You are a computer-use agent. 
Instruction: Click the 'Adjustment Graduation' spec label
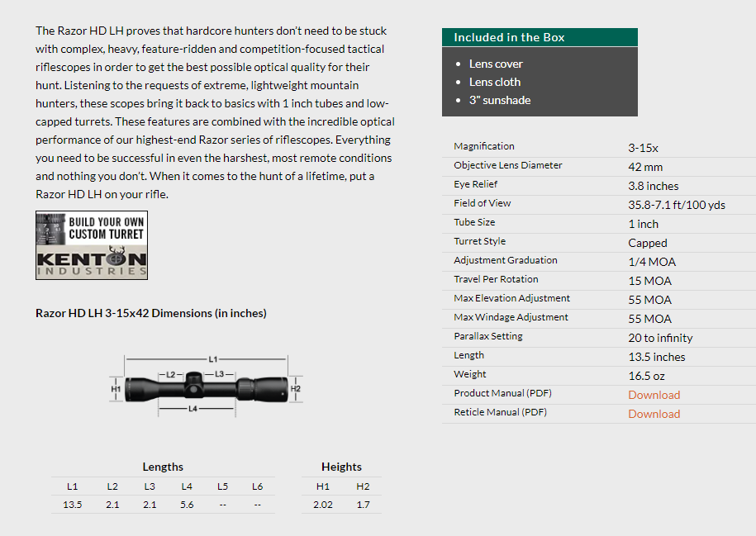pyautogui.click(x=506, y=260)
